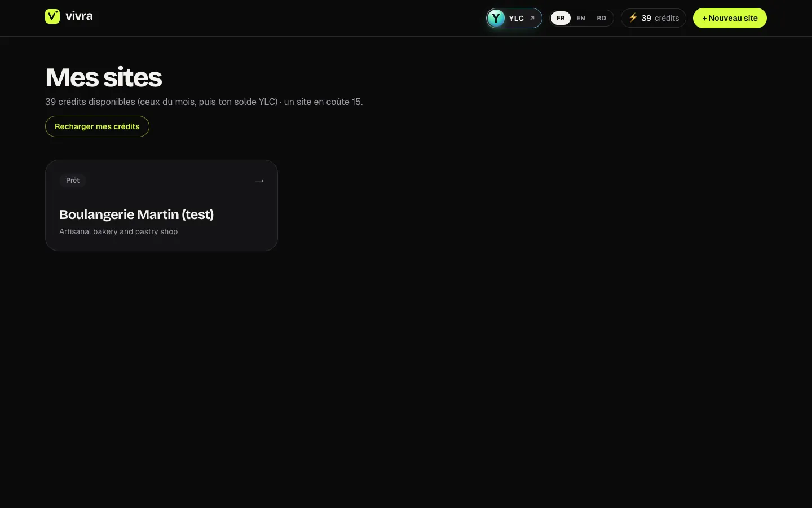This screenshot has width=812, height=508.
Task: Click the vivra wordmark text
Action: pos(79,16)
